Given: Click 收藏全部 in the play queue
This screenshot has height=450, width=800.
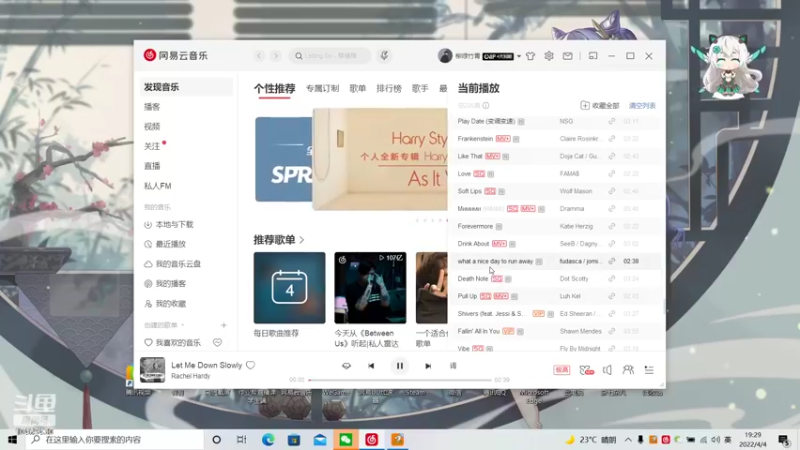Looking at the screenshot, I should click(x=600, y=106).
